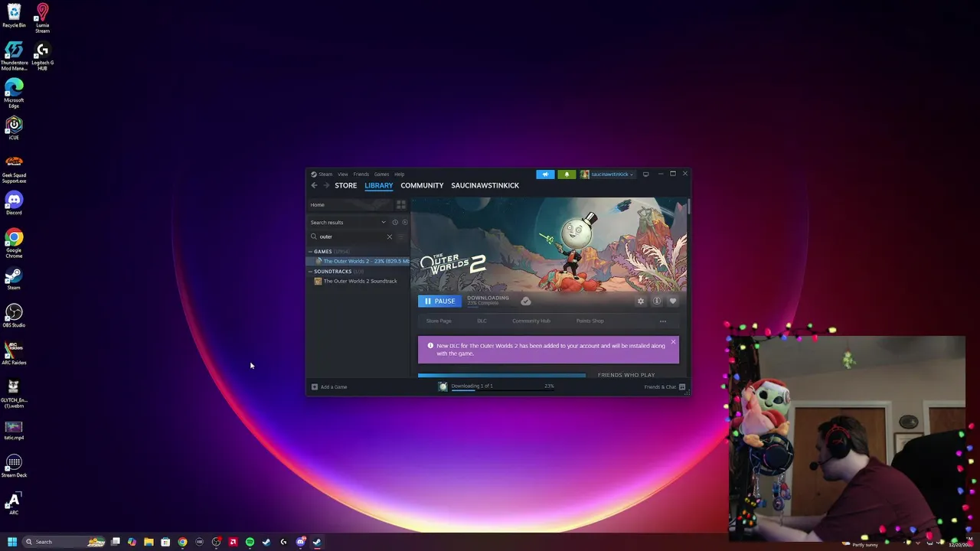
Task: Open the library Home button
Action: point(351,204)
